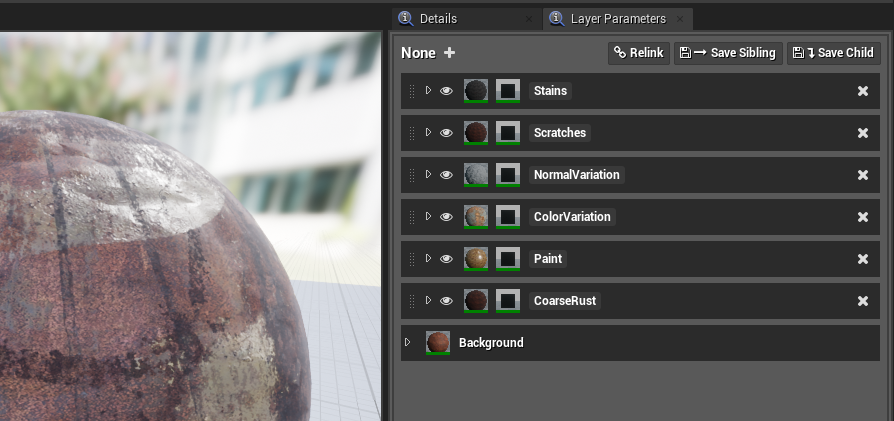The width and height of the screenshot is (894, 421).
Task: Expand the Scratches layer row
Action: click(x=428, y=133)
